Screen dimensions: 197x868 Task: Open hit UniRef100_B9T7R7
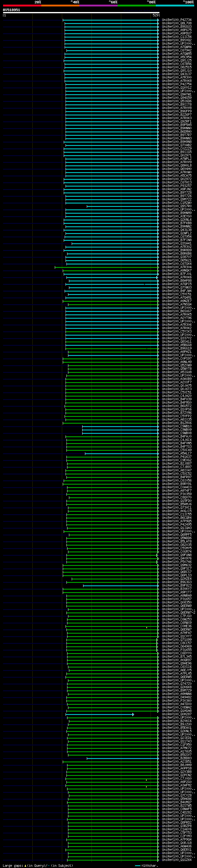click(177, 135)
